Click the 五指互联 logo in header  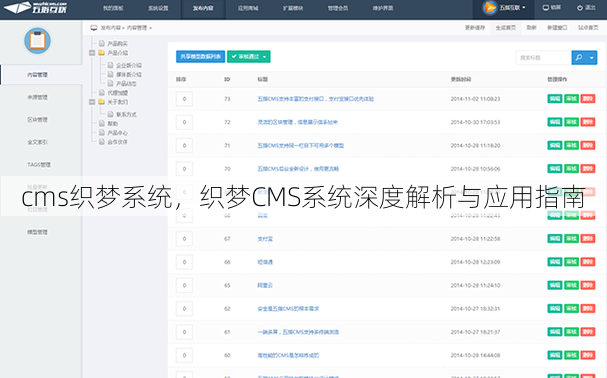pos(36,7)
